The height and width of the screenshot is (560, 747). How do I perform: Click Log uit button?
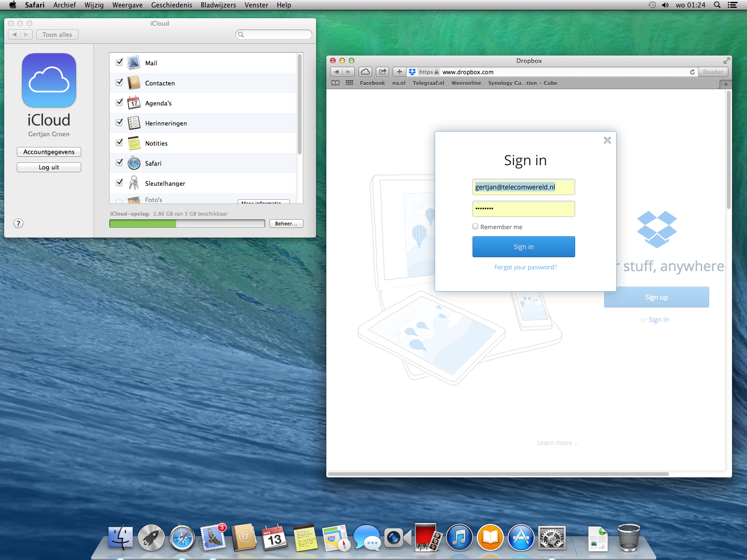click(49, 168)
